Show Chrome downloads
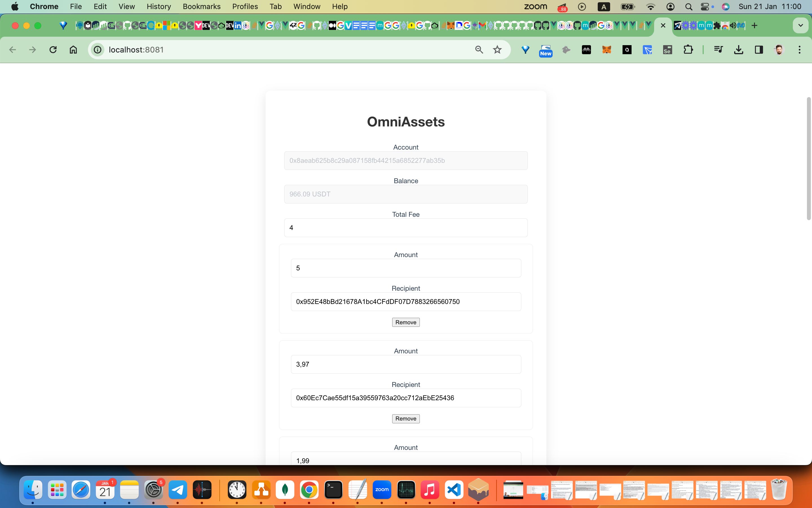812x508 pixels. coord(738,50)
